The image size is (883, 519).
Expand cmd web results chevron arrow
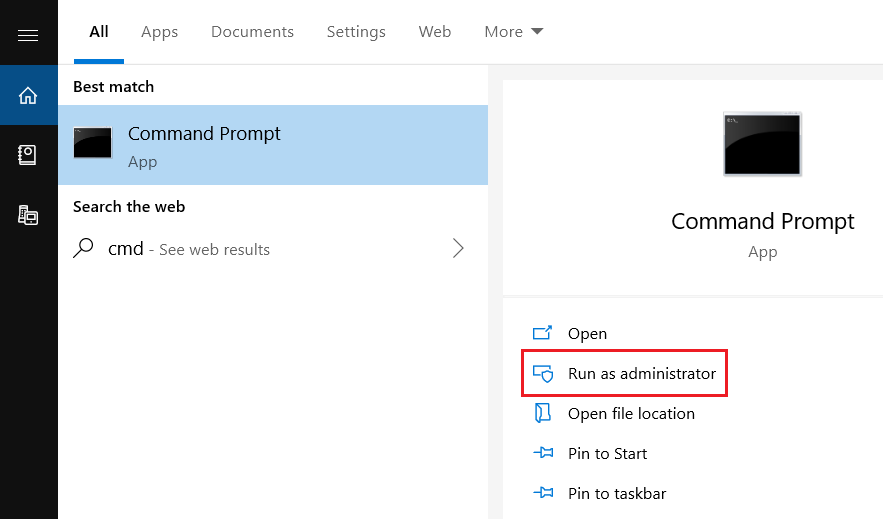458,248
